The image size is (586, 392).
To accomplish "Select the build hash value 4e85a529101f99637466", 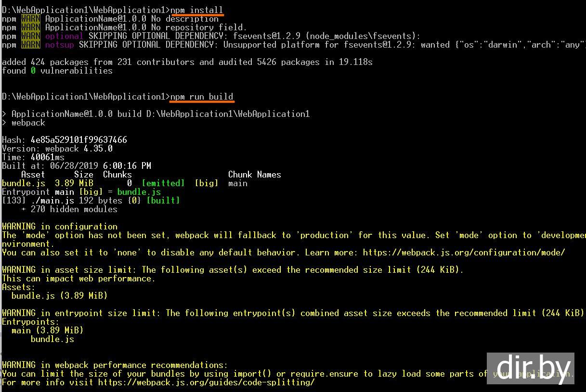I will tap(79, 140).
